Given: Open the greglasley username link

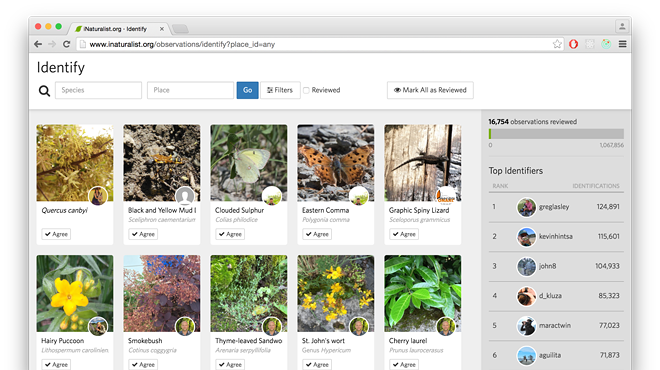Looking at the screenshot, I should point(554,207).
